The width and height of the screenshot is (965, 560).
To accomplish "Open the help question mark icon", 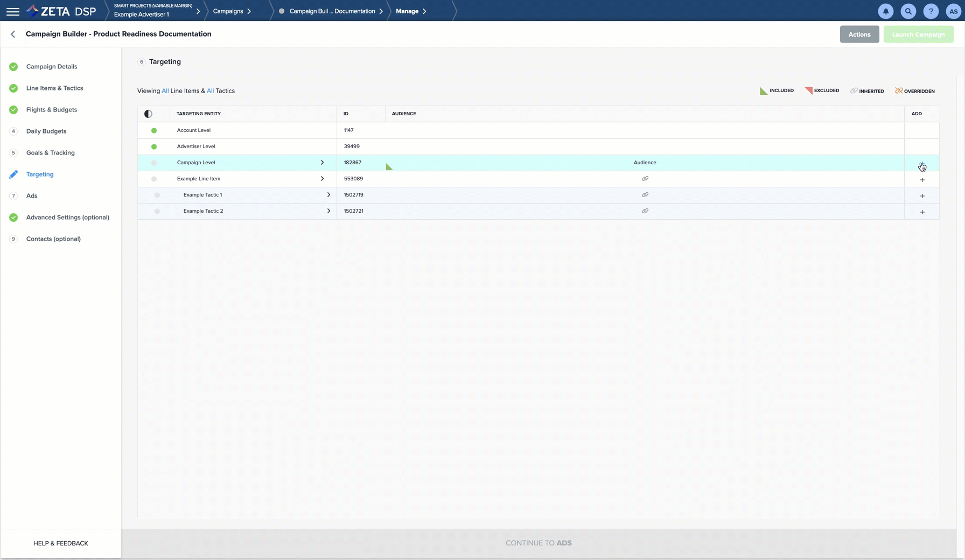I will (x=931, y=11).
